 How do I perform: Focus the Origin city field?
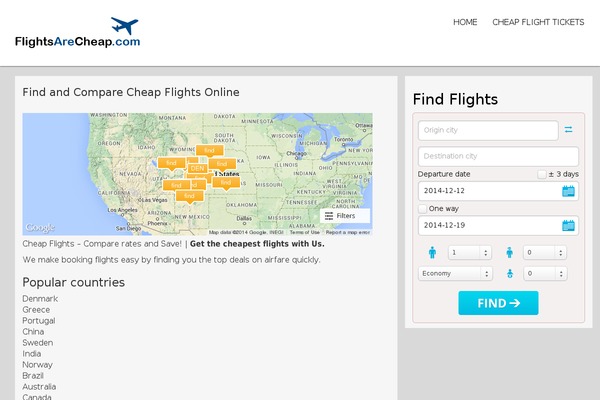pyautogui.click(x=488, y=130)
